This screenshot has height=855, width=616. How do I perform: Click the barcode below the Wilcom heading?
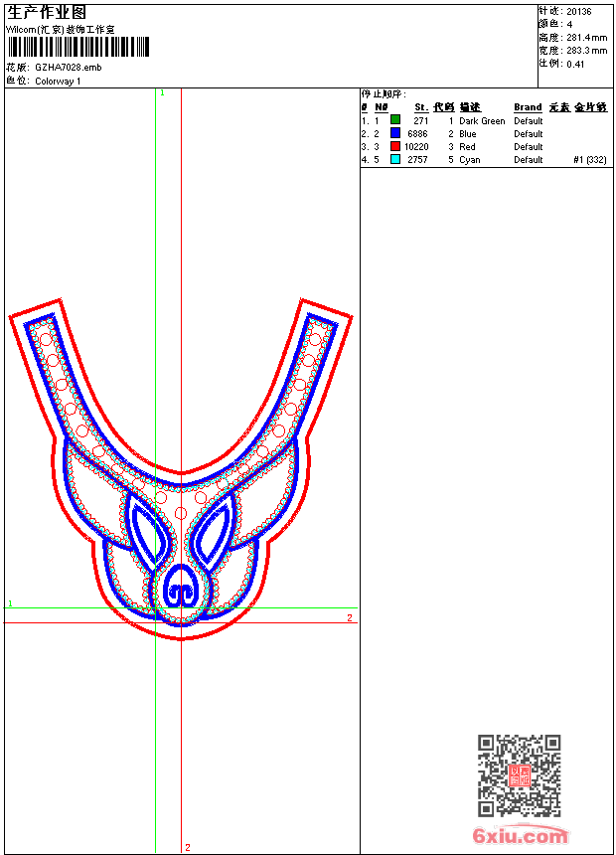(x=77, y=47)
